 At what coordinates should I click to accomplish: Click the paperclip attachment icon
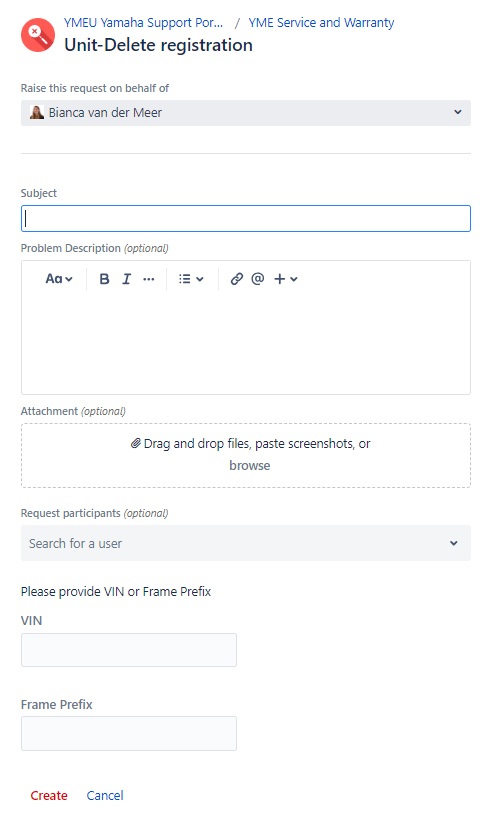(135, 443)
